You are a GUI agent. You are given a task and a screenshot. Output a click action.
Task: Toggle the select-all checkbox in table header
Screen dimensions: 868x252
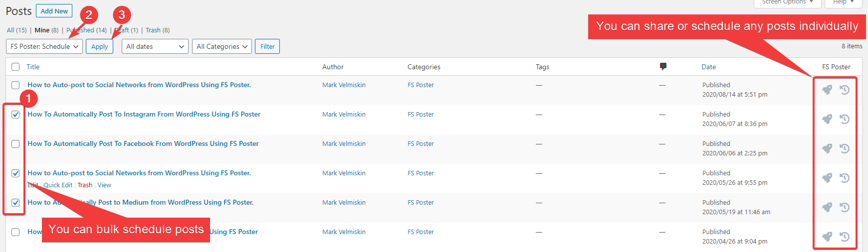tap(15, 67)
